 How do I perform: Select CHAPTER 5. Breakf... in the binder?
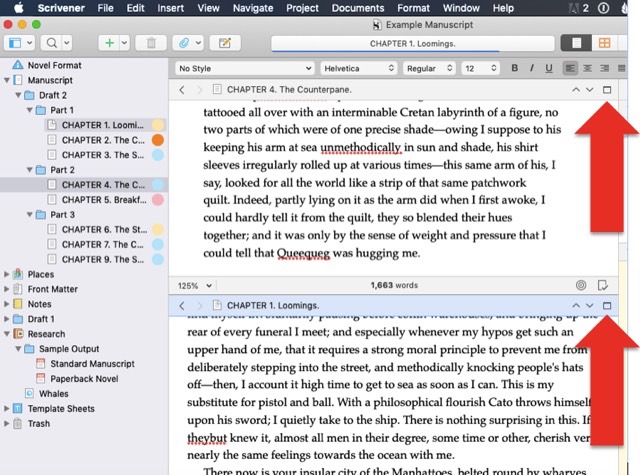click(x=104, y=200)
